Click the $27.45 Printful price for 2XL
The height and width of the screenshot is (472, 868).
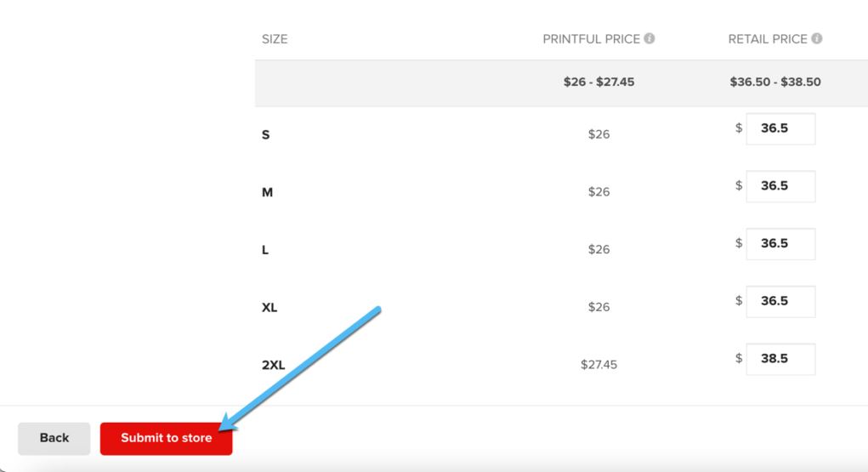point(599,365)
